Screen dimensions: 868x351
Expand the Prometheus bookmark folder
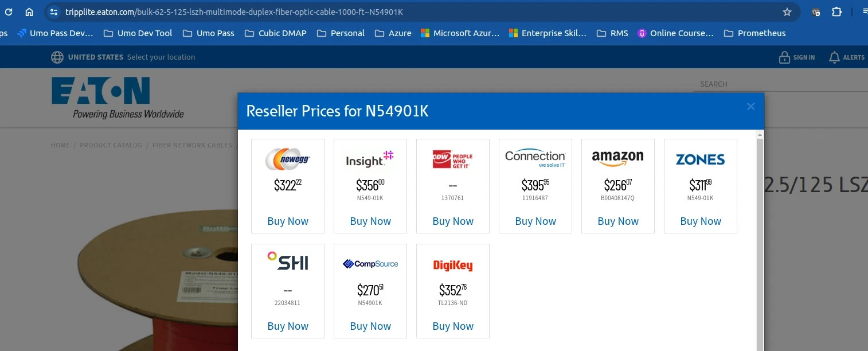click(x=754, y=33)
